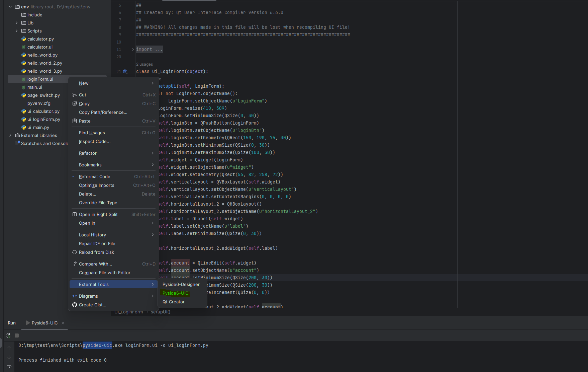
Task: Choose Pyside6-UIC from External Tools submenu
Action: [182, 293]
